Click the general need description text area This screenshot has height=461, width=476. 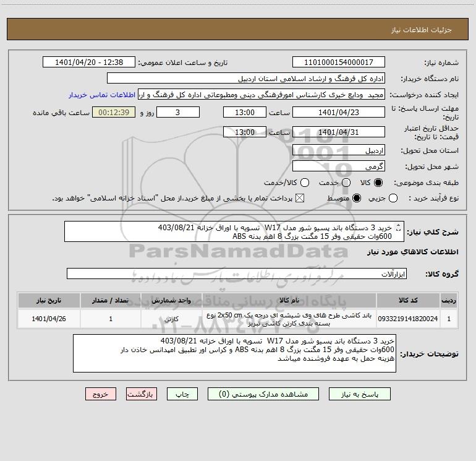[x=234, y=231]
